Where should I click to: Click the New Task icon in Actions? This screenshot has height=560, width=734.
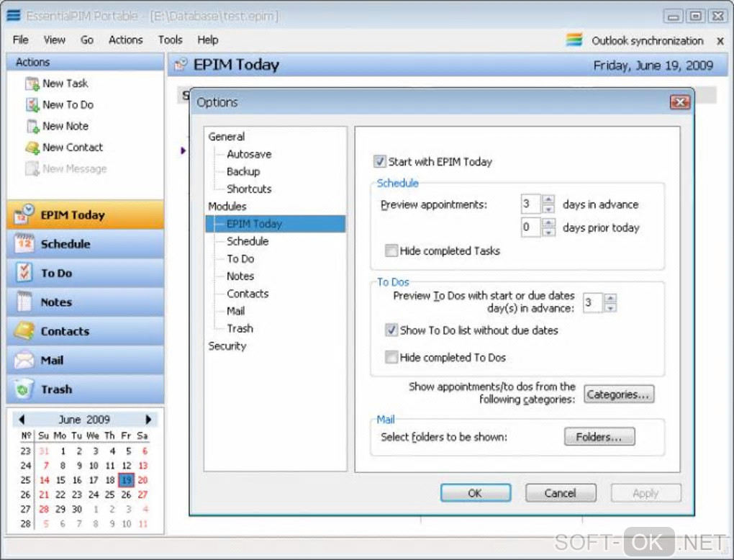[x=32, y=83]
